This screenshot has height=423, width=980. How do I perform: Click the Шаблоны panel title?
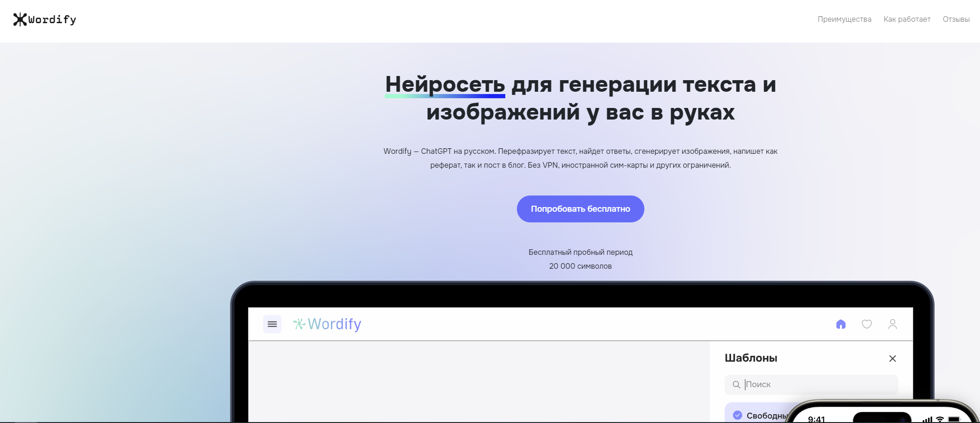[751, 358]
